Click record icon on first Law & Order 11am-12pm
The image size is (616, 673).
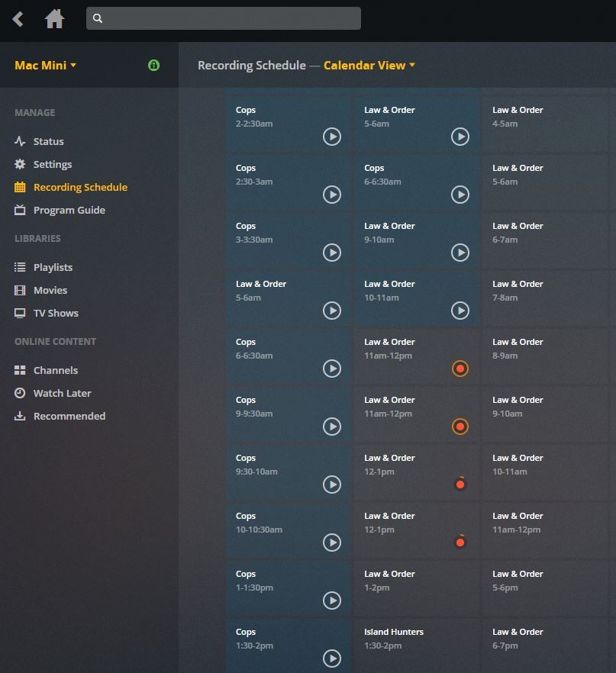[x=460, y=369]
